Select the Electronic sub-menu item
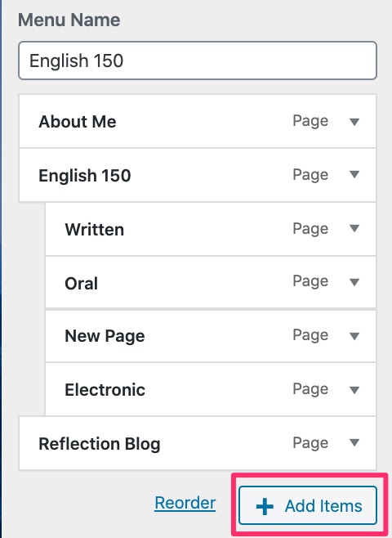The image size is (392, 538). click(x=211, y=389)
